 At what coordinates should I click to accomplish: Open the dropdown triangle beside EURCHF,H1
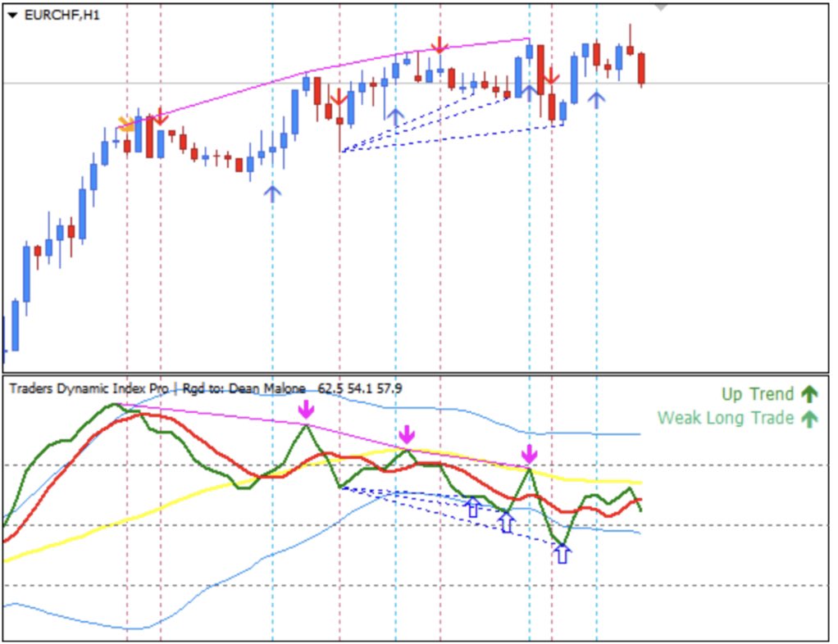pyautogui.click(x=12, y=15)
